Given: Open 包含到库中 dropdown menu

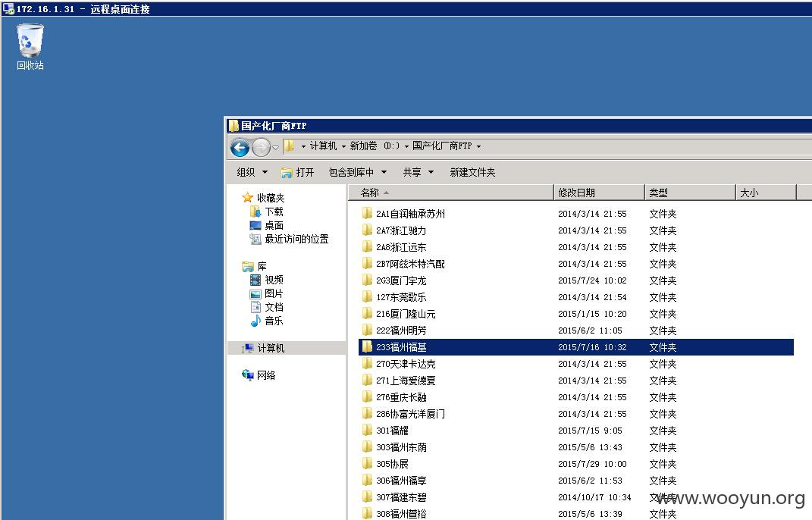Looking at the screenshot, I should pos(358,172).
